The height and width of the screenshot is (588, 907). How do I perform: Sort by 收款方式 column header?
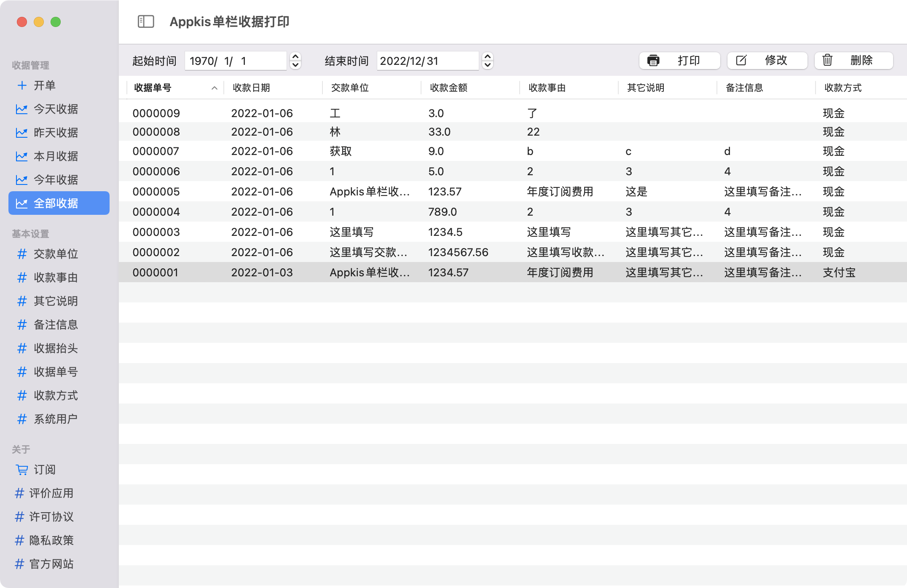coord(861,88)
